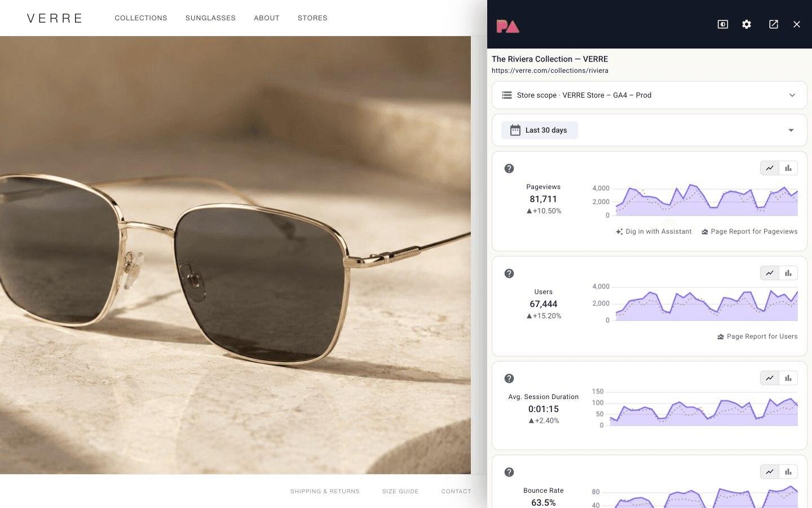This screenshot has width=812, height=508.
Task: Switch Bounce Rate card to line chart
Action: pyautogui.click(x=770, y=472)
